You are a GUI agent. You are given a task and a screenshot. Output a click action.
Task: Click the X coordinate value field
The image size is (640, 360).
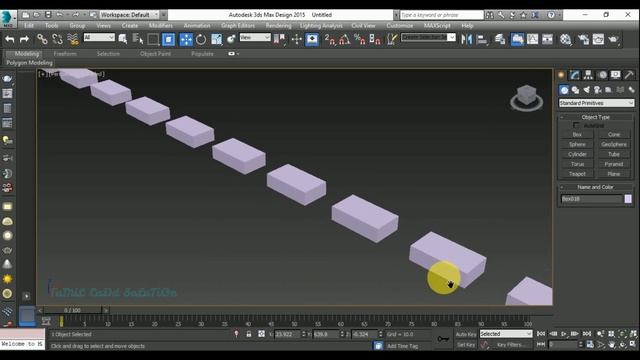287,334
